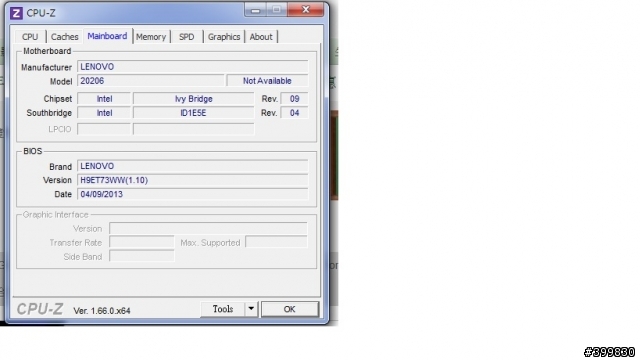Click the Manufacturer field showing LENOVO
Image resolution: width=640 pixels, height=360 pixels.
point(193,67)
